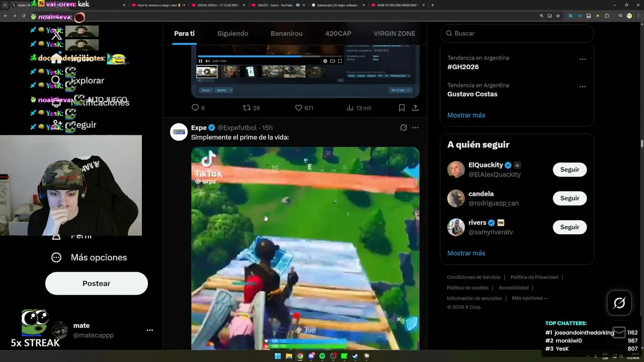Screen dimensions: 644x362
Task: Open Expe's Fortnite TikTok video
Action: coord(305,248)
